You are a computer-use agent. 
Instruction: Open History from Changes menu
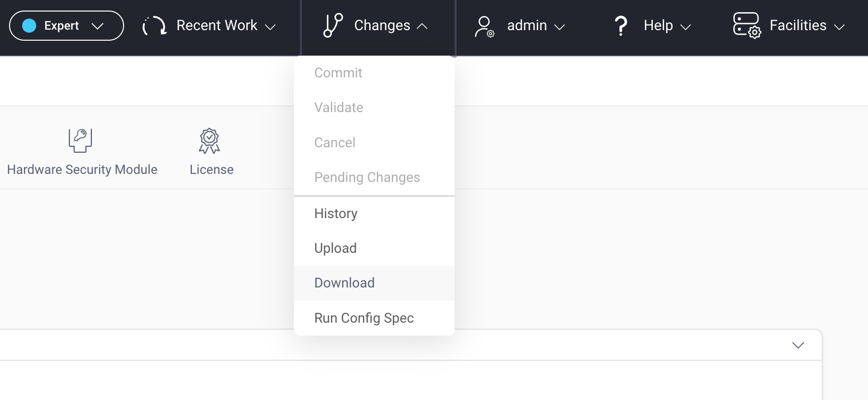(374, 214)
